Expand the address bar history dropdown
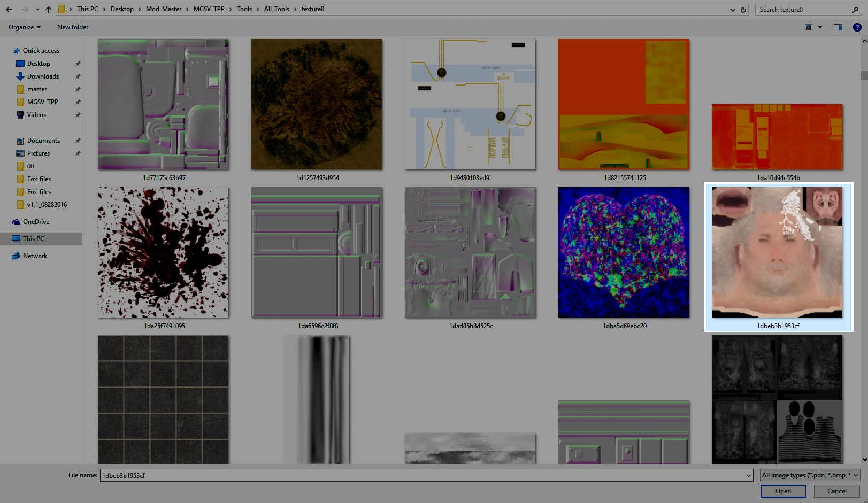Screen dimensions: 868x503 click(x=732, y=10)
